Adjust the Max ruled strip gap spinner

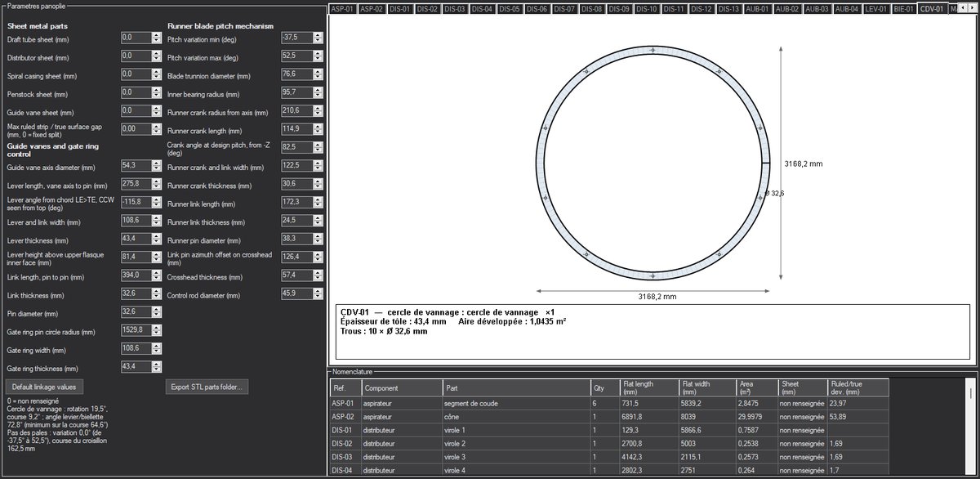(157, 129)
